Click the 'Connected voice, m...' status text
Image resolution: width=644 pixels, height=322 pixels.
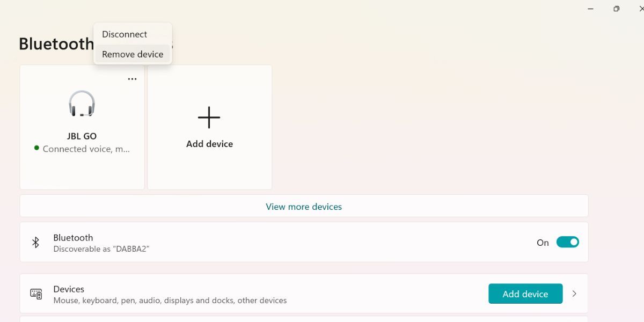tap(86, 149)
